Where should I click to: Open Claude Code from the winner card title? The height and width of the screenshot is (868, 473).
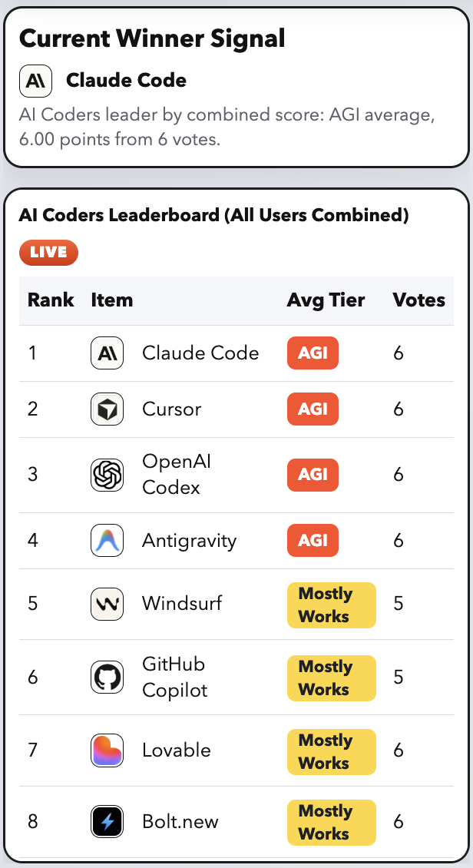tap(126, 81)
